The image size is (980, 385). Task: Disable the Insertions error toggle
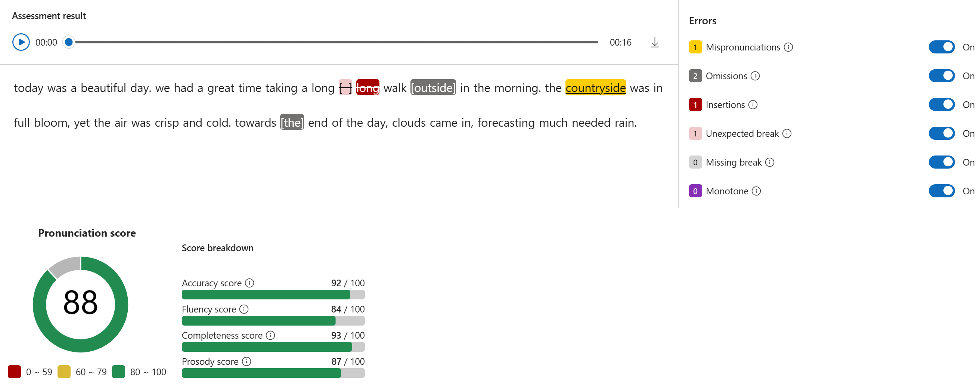coord(942,105)
